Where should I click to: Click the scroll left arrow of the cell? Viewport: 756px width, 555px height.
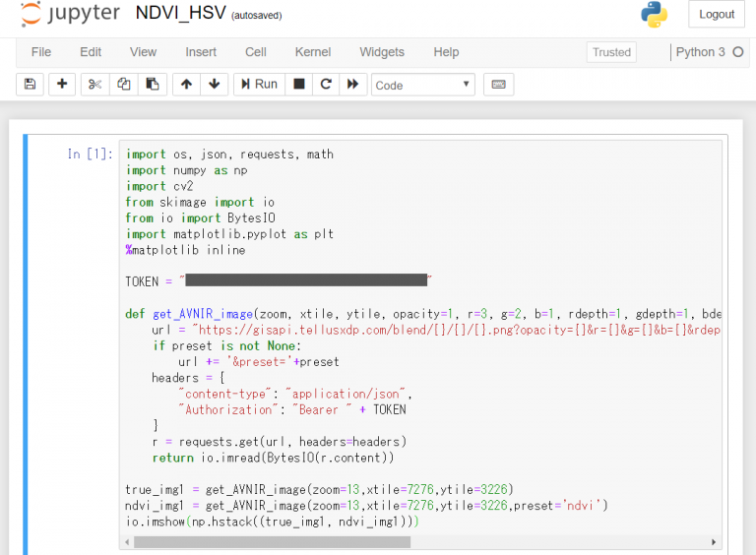(127, 542)
